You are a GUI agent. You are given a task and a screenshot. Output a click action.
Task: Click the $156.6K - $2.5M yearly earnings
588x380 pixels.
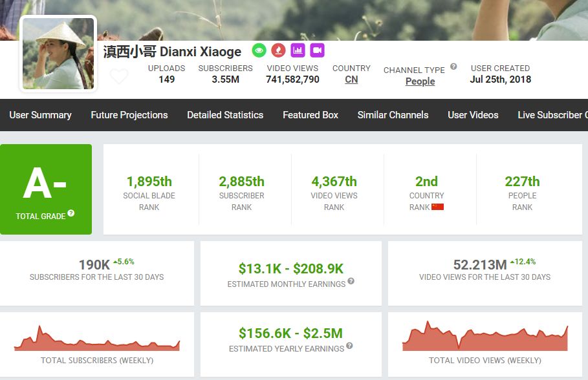(291, 333)
